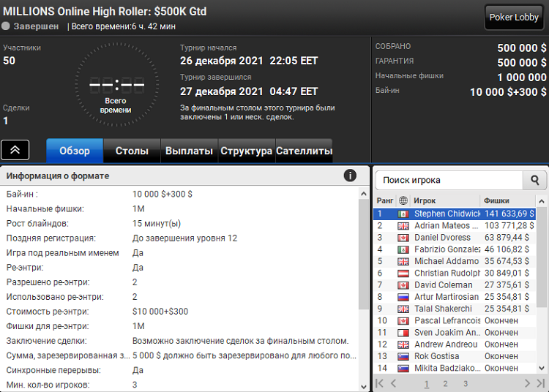
Task: Click Stephen Chidwick's country flag
Action: click(x=403, y=214)
